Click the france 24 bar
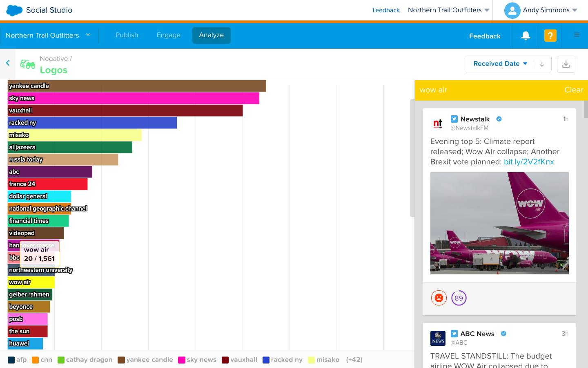The width and height of the screenshot is (588, 368). click(x=47, y=184)
